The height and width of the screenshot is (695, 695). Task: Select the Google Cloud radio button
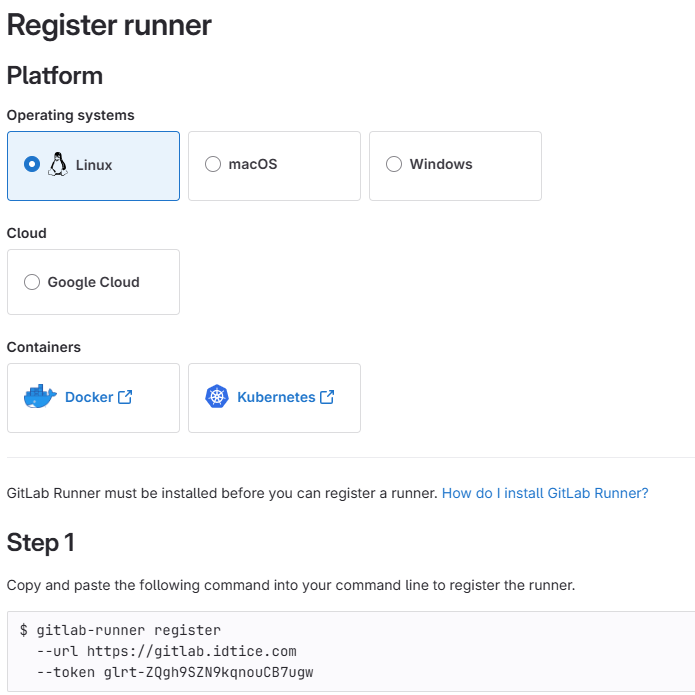pyautogui.click(x=32, y=283)
